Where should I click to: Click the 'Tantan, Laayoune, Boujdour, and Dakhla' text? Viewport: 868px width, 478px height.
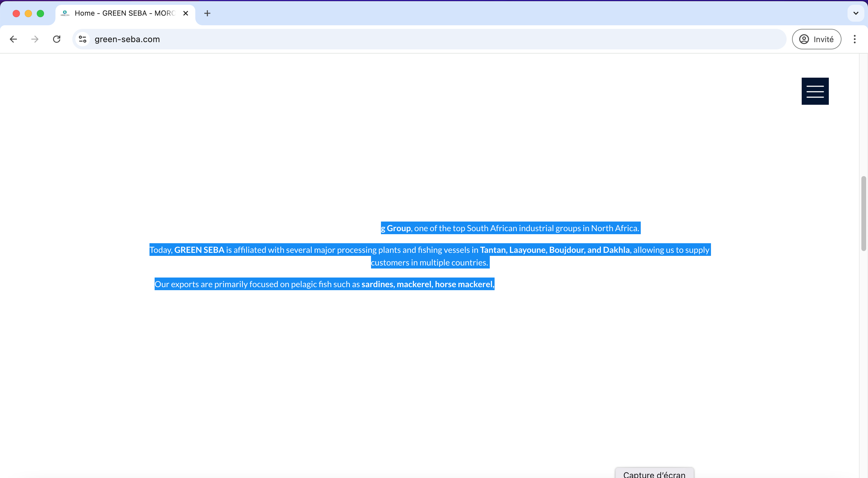click(555, 250)
